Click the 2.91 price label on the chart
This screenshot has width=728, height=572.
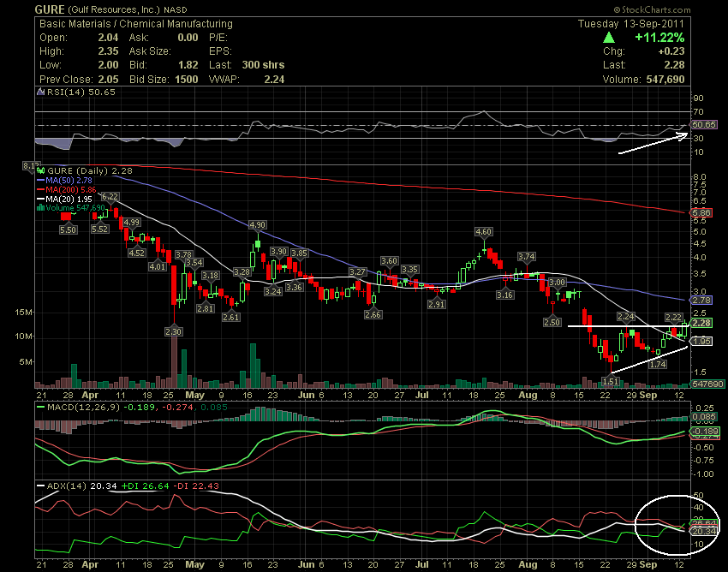tap(437, 305)
